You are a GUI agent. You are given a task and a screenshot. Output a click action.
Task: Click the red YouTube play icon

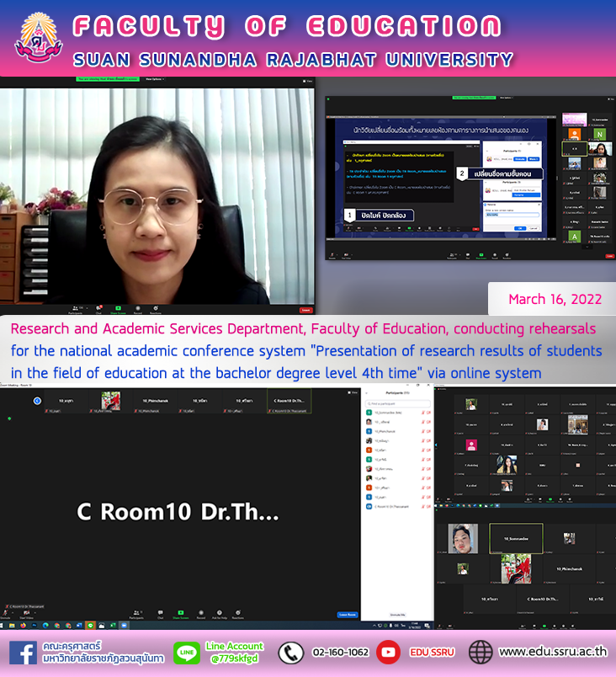388,653
